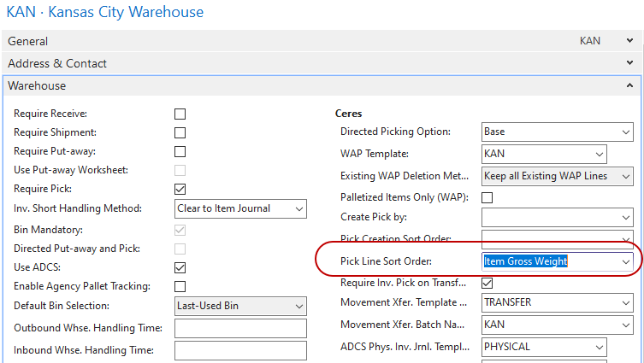This screenshot has width=644, height=363.
Task: Open the Directed Picking Option dropdown
Action: (x=626, y=132)
